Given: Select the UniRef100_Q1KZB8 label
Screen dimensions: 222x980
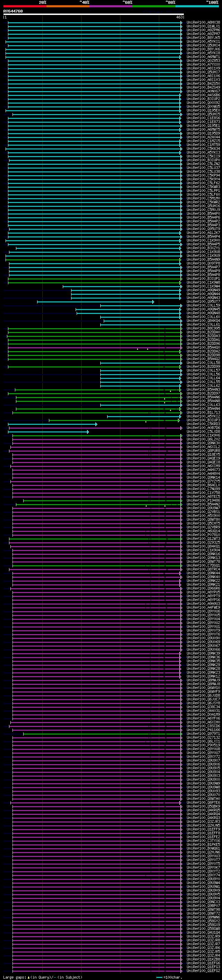Looking at the screenshot, I should [x=203, y=959].
